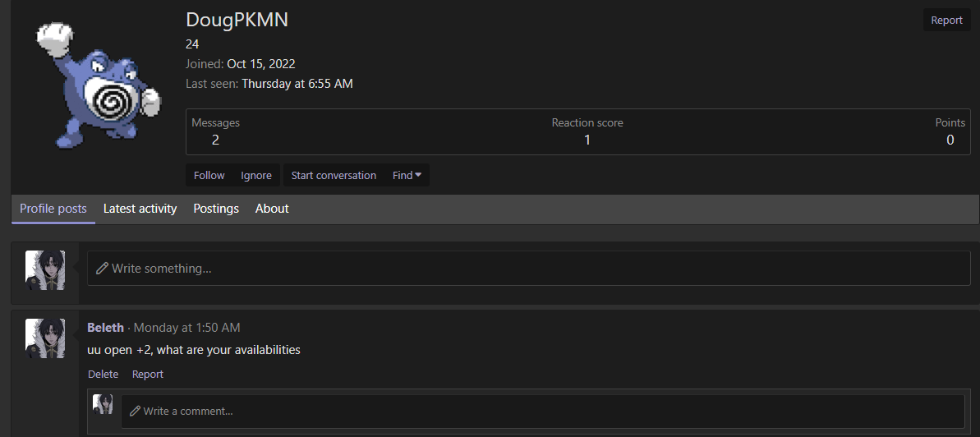Open the Beleth username link
980x437 pixels.
(x=105, y=328)
